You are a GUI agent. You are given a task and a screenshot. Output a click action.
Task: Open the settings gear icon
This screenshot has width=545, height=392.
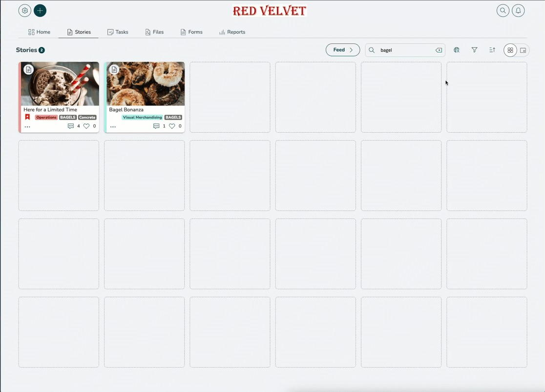click(x=25, y=10)
